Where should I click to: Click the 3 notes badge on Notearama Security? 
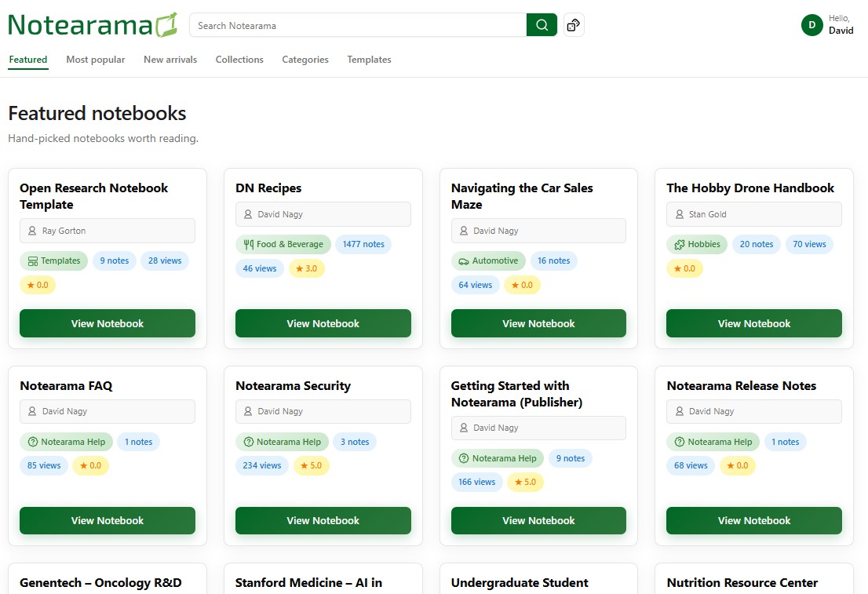pyautogui.click(x=355, y=442)
